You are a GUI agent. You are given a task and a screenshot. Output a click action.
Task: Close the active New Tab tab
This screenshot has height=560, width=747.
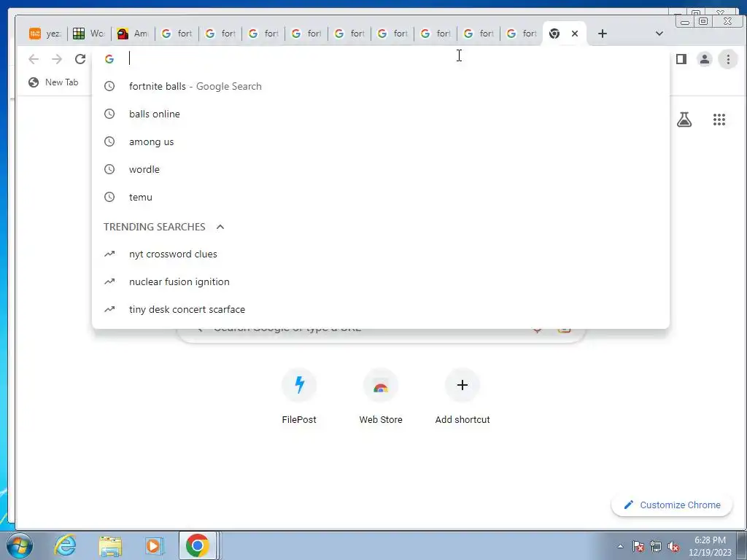point(575,34)
